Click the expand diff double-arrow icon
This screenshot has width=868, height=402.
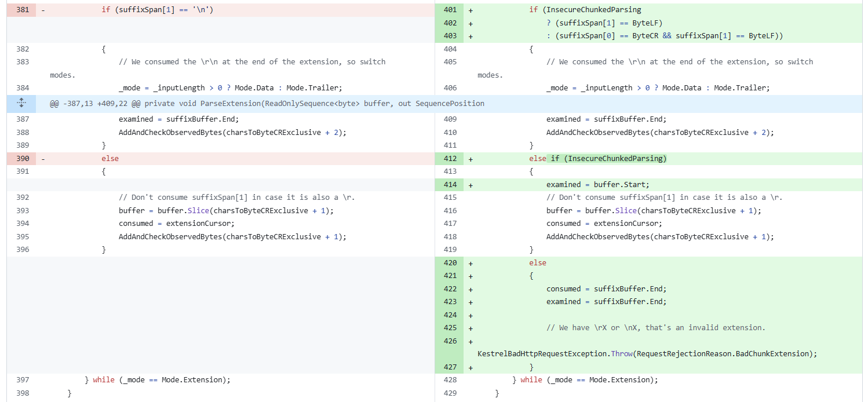21,103
